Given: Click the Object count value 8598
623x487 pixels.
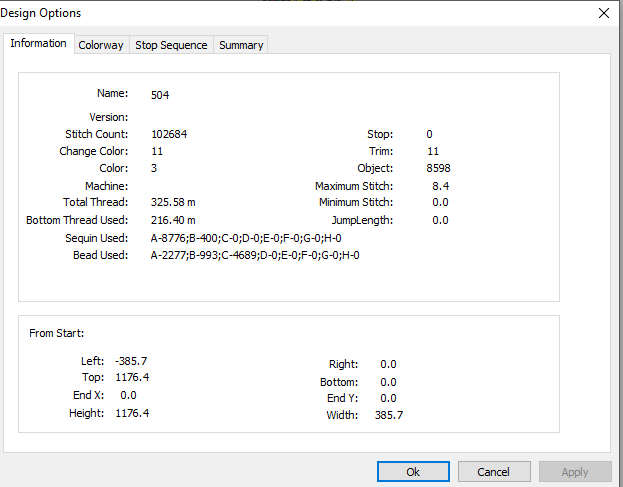Looking at the screenshot, I should click(438, 168).
